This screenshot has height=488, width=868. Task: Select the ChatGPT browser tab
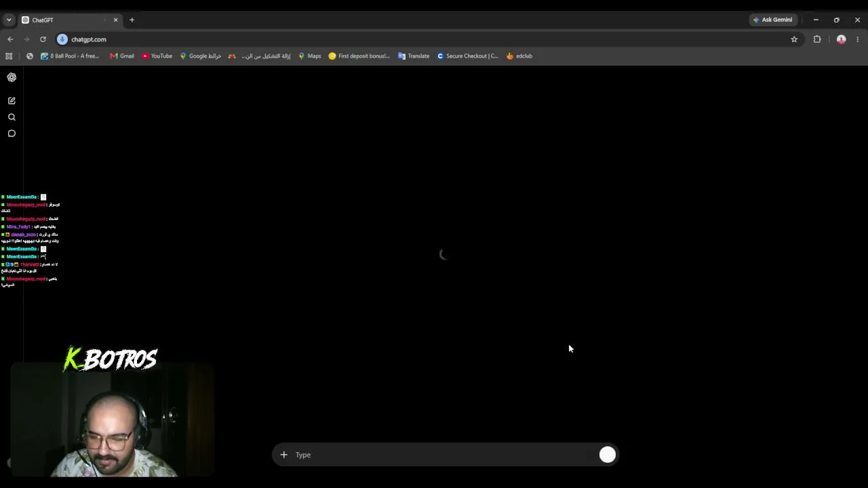(70, 20)
